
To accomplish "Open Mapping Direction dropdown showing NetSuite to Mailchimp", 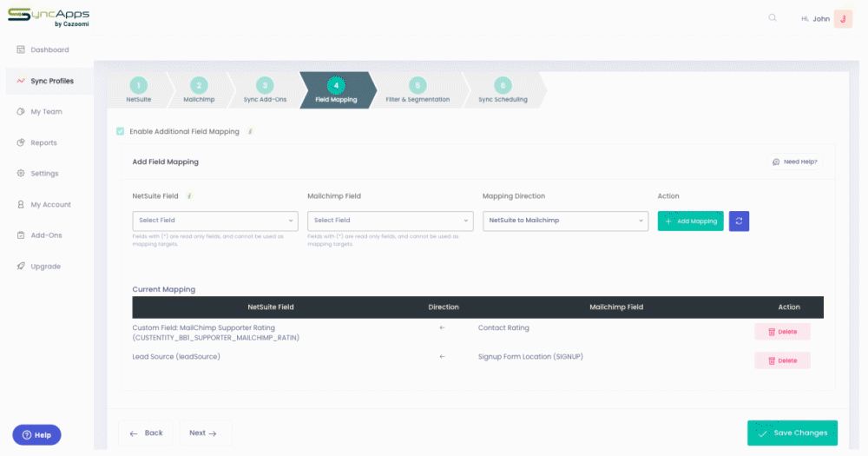I will coord(565,221).
